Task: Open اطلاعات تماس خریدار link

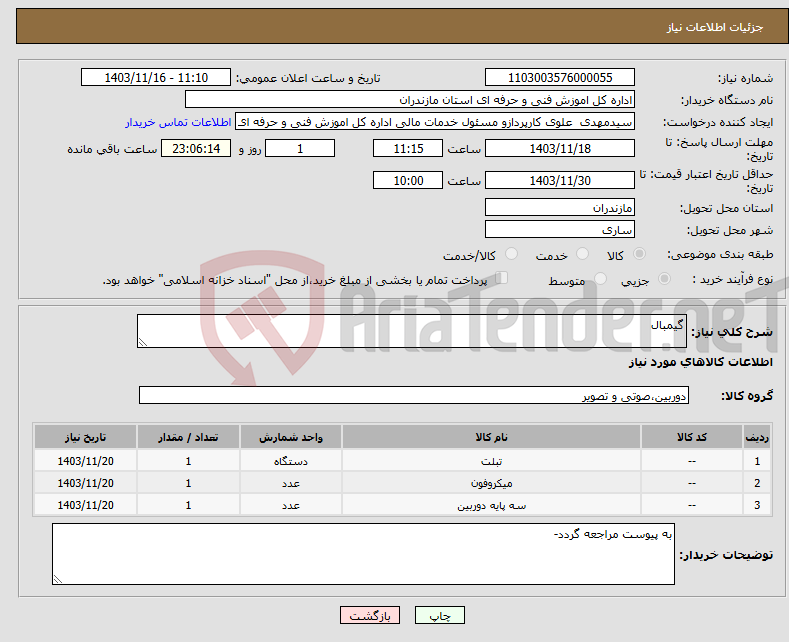Action: pyautogui.click(x=178, y=122)
